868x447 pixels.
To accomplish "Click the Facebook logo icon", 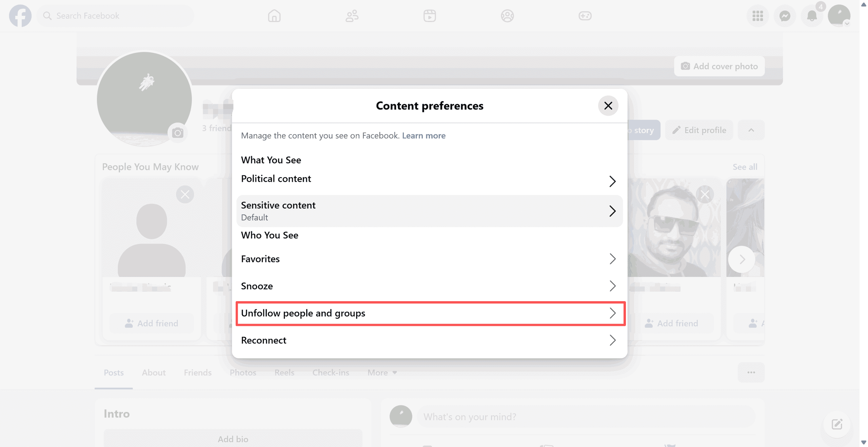I will (20, 16).
